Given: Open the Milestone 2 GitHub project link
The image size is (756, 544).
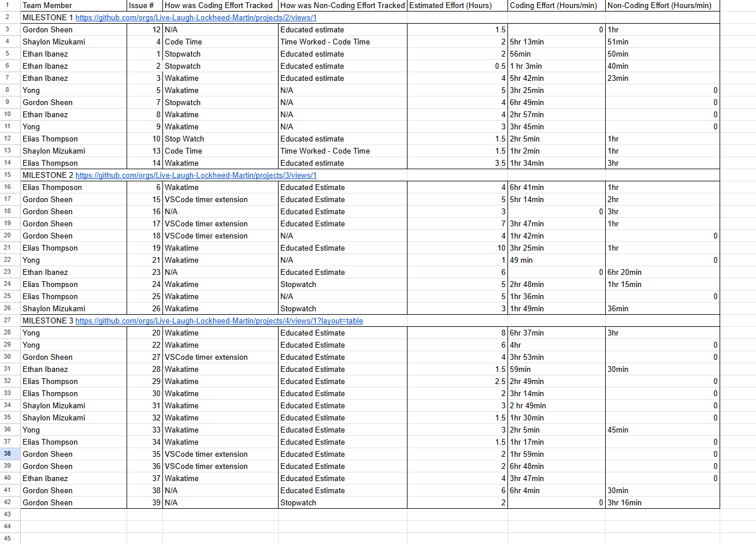Looking at the screenshot, I should pyautogui.click(x=196, y=176).
